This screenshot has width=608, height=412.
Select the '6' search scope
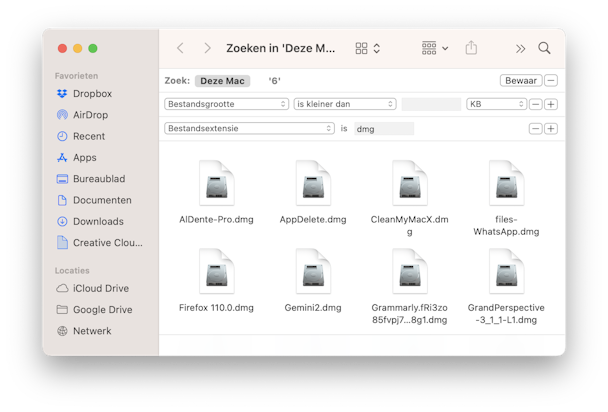[x=274, y=81]
